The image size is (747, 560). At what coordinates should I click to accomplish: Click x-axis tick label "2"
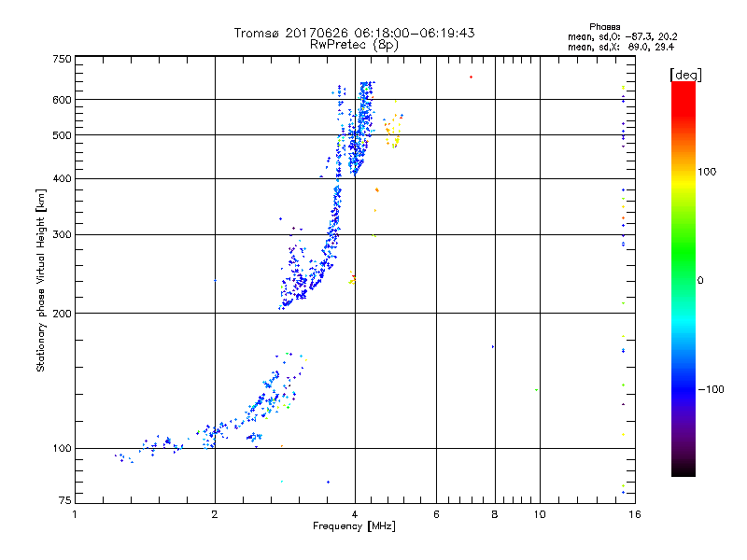pos(215,514)
